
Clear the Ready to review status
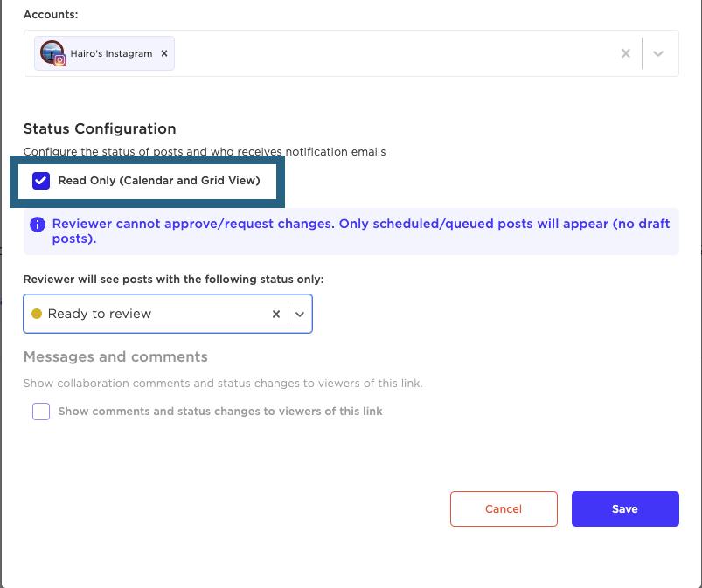pos(275,315)
